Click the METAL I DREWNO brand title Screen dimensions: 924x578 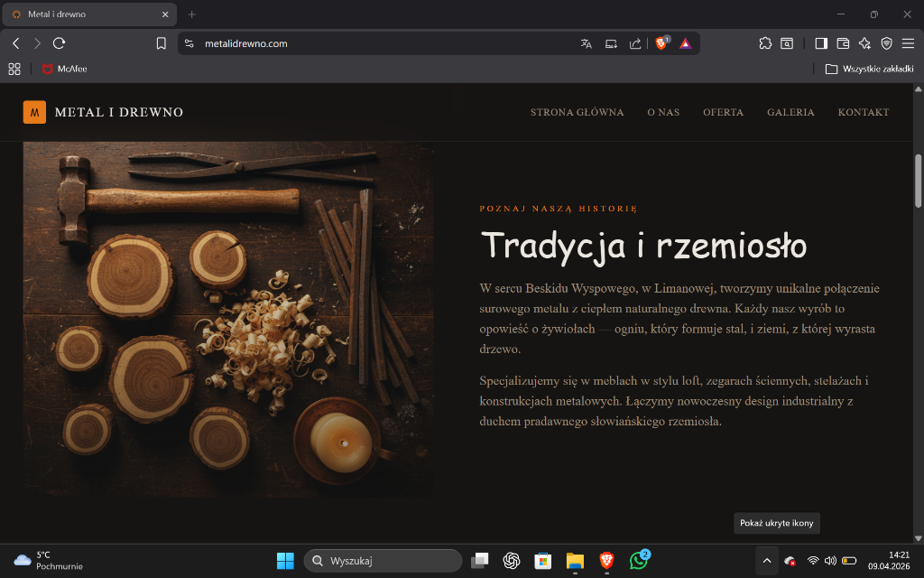point(119,112)
